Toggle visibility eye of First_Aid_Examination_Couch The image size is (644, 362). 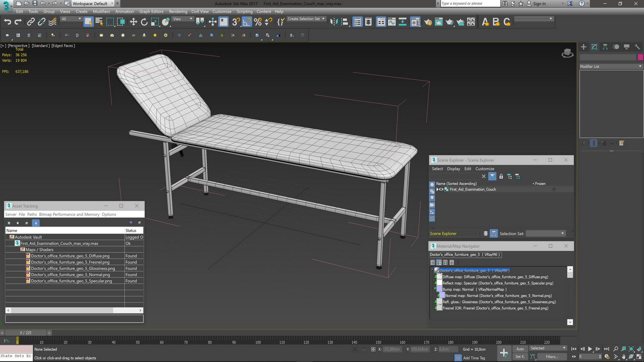[x=441, y=189]
